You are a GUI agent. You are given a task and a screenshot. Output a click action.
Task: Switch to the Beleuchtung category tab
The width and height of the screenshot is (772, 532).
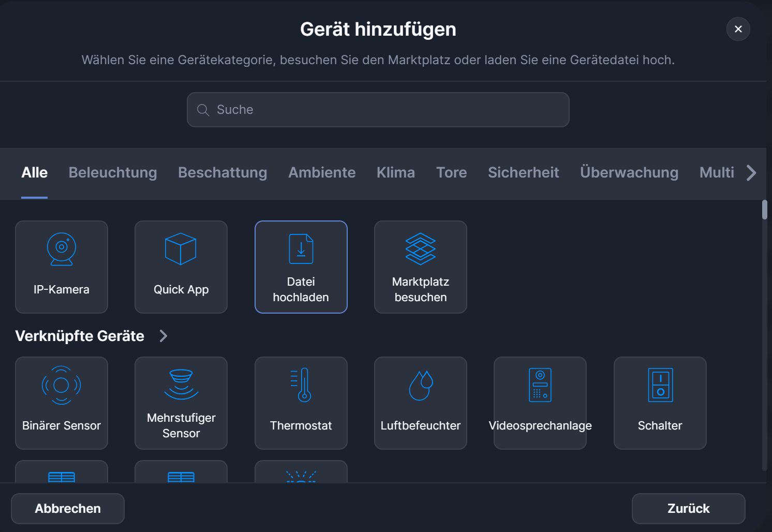pyautogui.click(x=113, y=172)
